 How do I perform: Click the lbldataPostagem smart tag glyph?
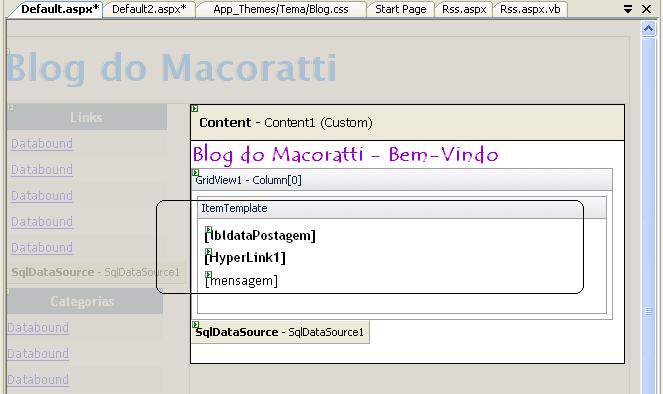point(208,230)
